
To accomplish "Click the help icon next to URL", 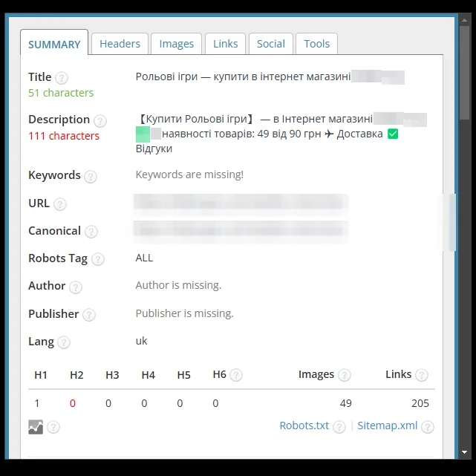I will tap(60, 204).
